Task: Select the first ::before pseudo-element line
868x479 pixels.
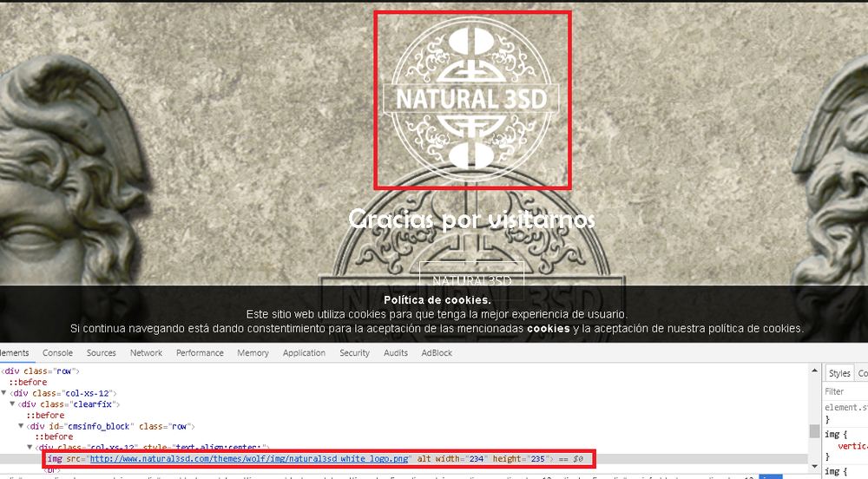Action: (x=28, y=382)
